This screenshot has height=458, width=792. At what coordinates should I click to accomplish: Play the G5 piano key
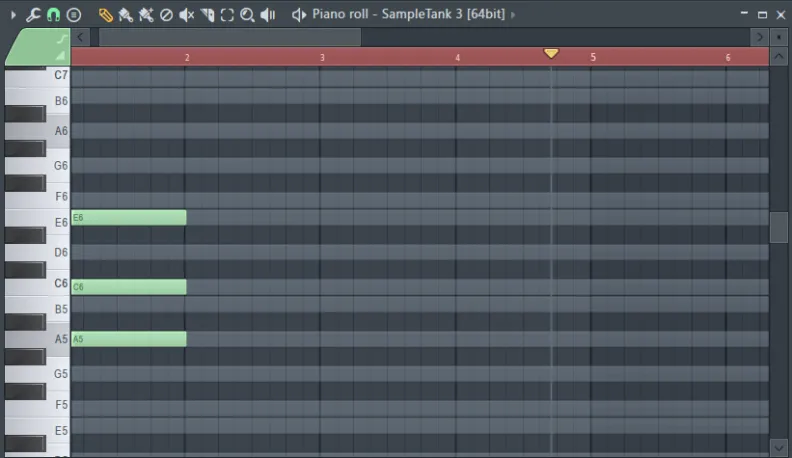(58, 374)
